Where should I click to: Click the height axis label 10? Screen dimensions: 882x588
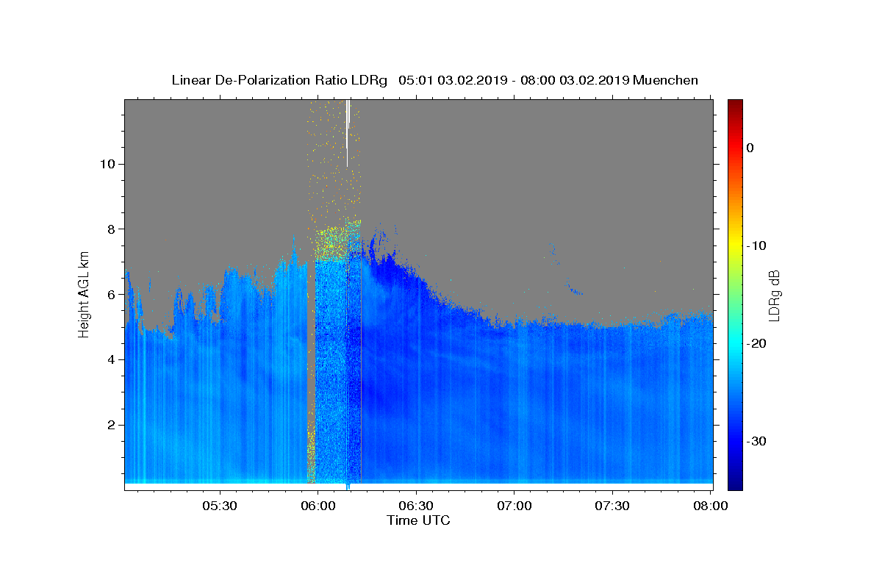[109, 163]
